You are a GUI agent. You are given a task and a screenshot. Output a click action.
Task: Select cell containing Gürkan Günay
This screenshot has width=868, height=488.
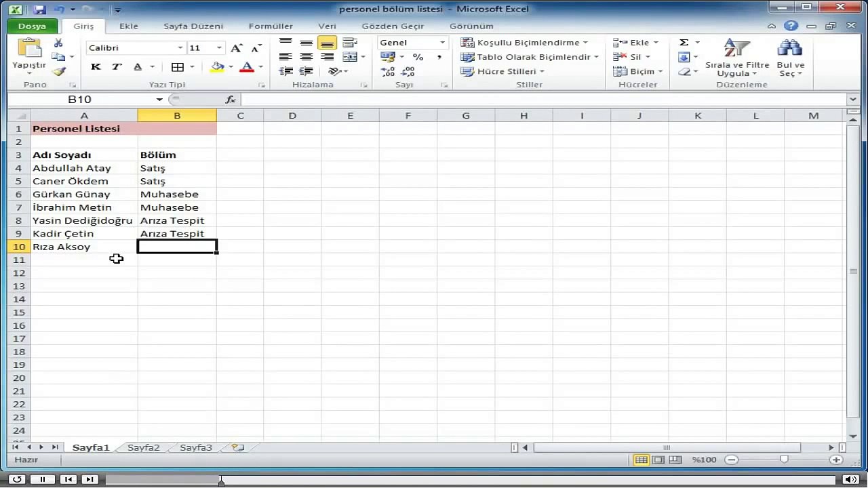pos(84,195)
